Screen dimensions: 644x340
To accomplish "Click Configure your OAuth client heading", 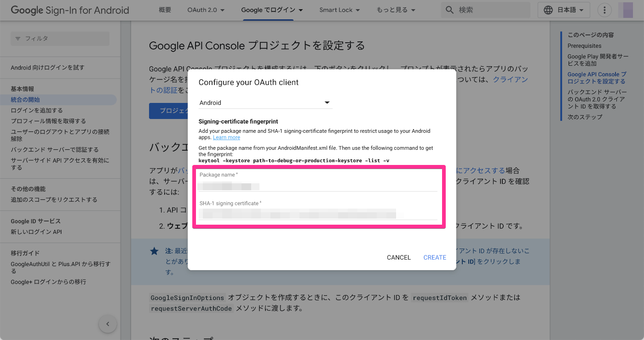I will (248, 82).
